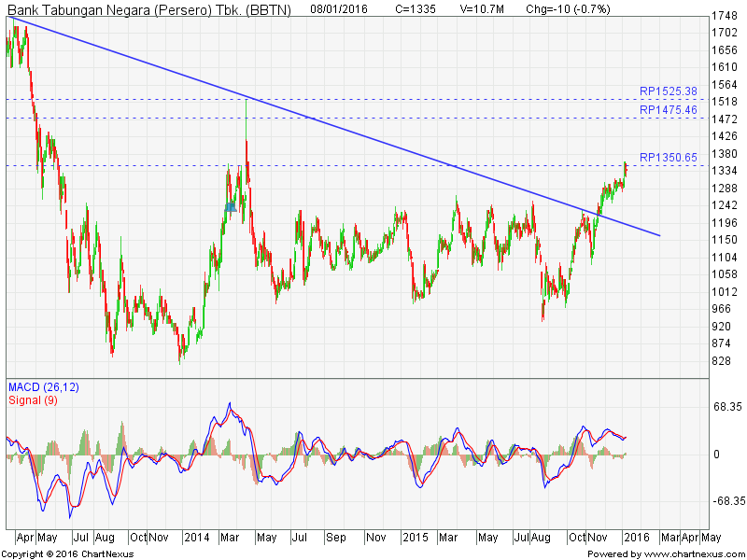Screen dimensions: 747x560
Task: Click the 2015 year label on the time axis
Action: click(x=415, y=538)
